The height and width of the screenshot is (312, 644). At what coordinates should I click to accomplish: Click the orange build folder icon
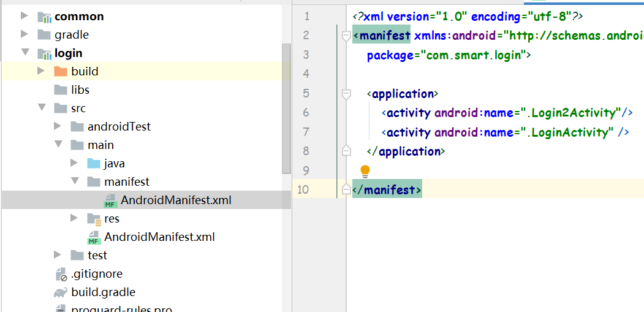click(61, 72)
